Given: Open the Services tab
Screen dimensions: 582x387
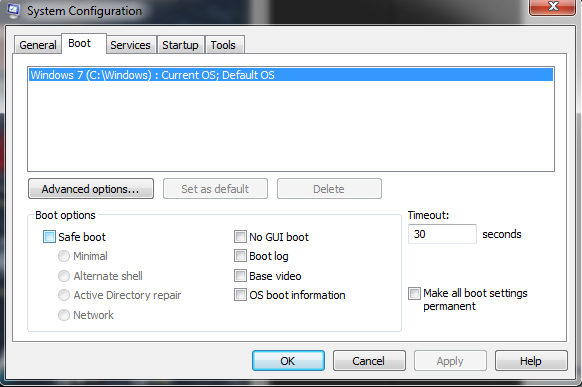Looking at the screenshot, I should pyautogui.click(x=130, y=45).
